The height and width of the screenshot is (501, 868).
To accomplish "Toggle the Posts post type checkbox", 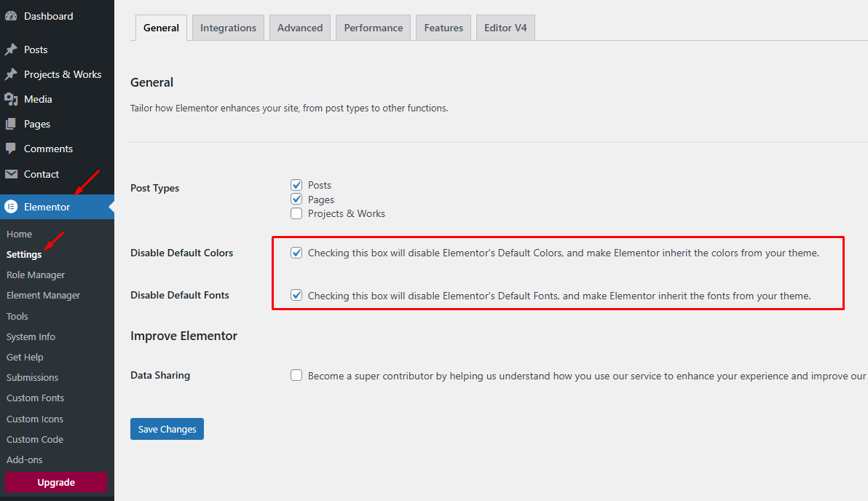I will (x=296, y=185).
